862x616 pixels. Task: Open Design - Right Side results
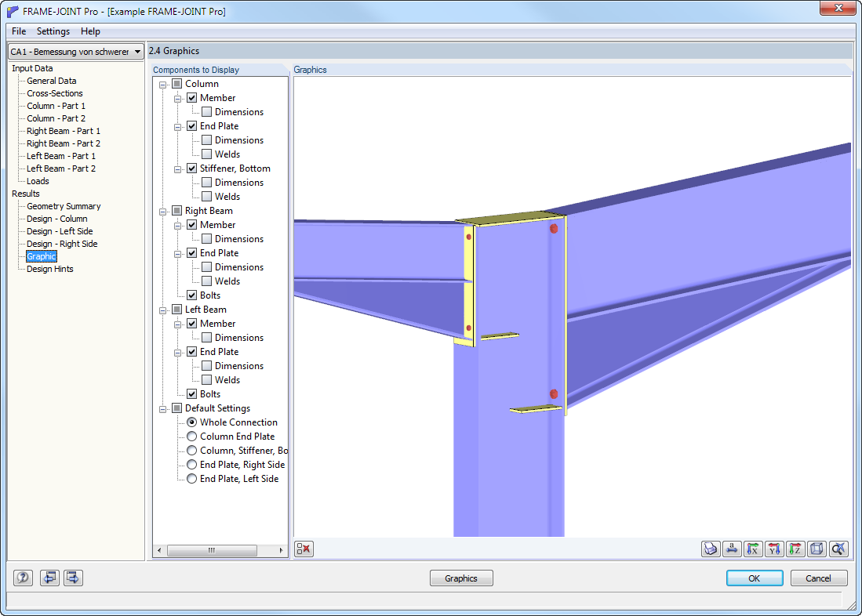point(62,244)
